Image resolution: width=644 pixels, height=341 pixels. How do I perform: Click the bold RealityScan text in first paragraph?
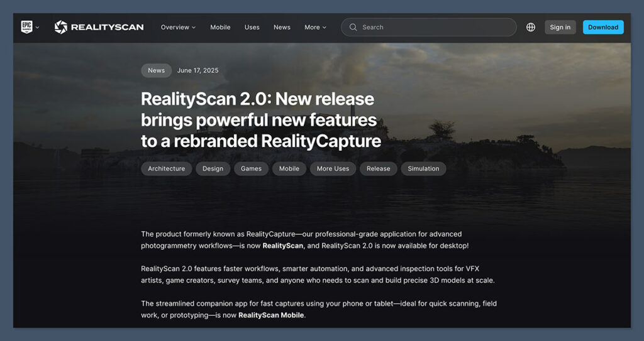282,246
